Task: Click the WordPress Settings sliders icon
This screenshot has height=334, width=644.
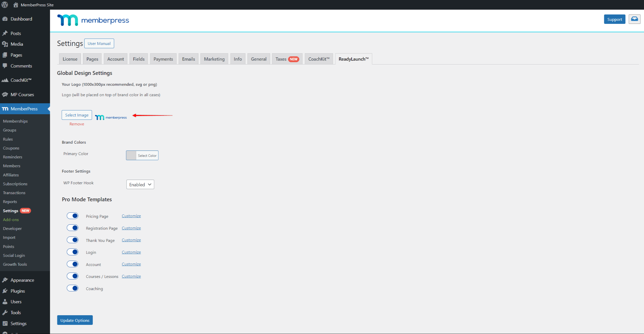Action: click(x=5, y=324)
